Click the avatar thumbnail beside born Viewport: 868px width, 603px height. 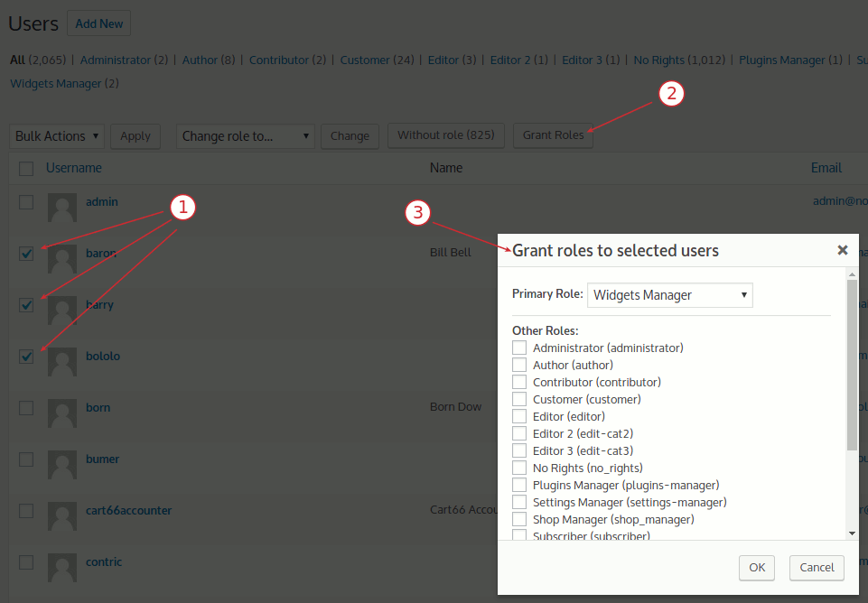coord(61,413)
